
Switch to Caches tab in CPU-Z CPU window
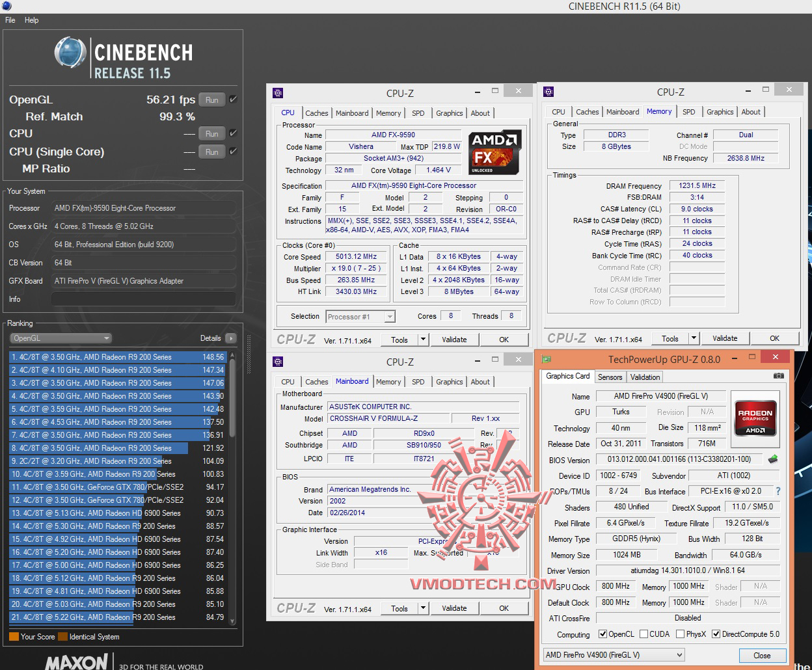click(317, 113)
